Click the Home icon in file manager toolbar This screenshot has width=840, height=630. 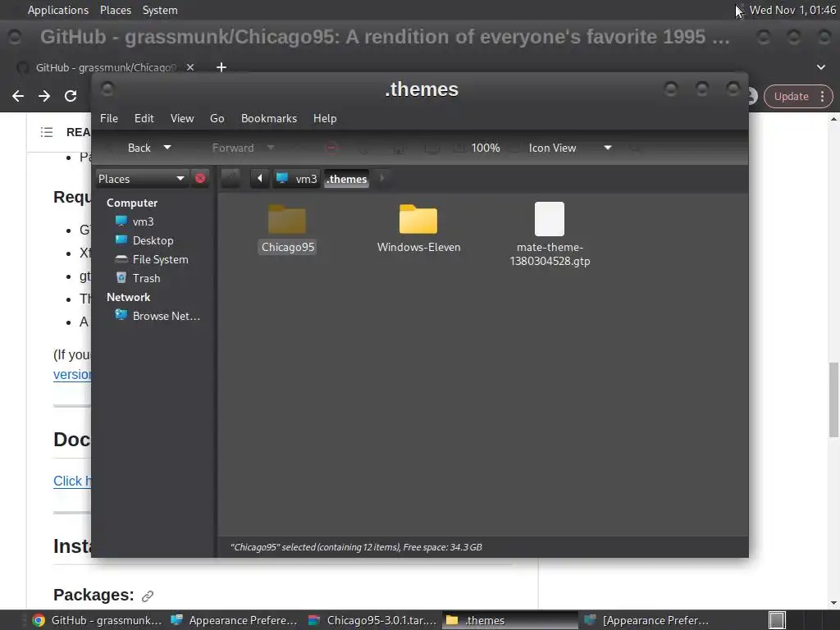pyautogui.click(x=398, y=148)
